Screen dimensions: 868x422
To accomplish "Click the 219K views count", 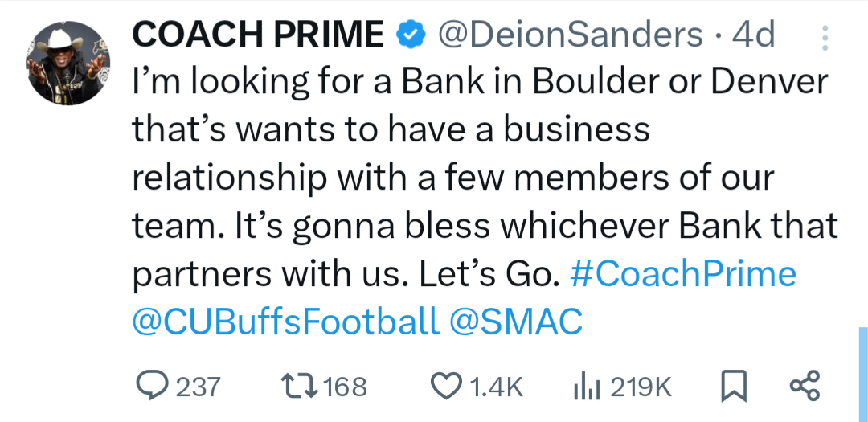I will [641, 387].
